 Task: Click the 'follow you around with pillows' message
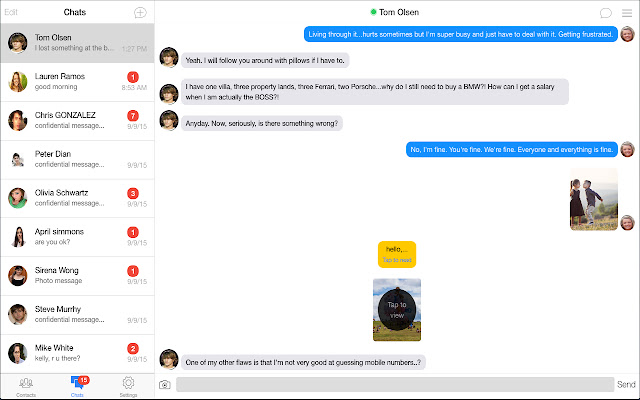tap(265, 60)
